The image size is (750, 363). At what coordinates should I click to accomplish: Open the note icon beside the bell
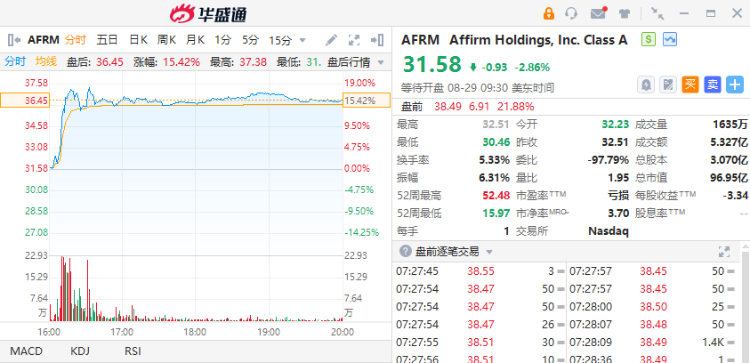coord(668,85)
